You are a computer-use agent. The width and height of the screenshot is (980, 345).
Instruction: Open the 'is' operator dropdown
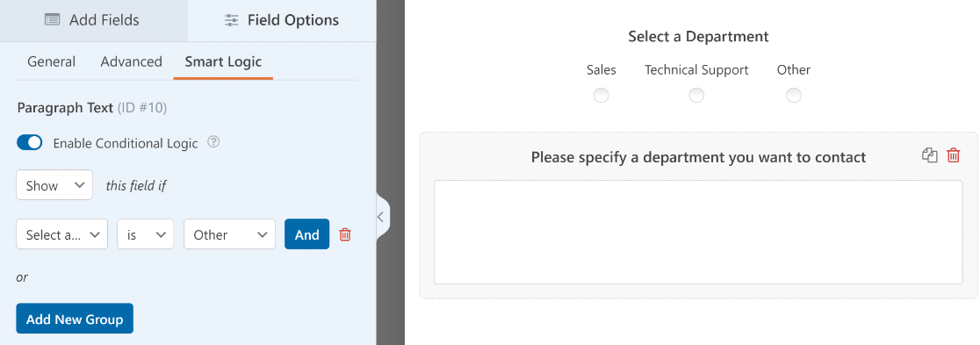click(x=146, y=234)
